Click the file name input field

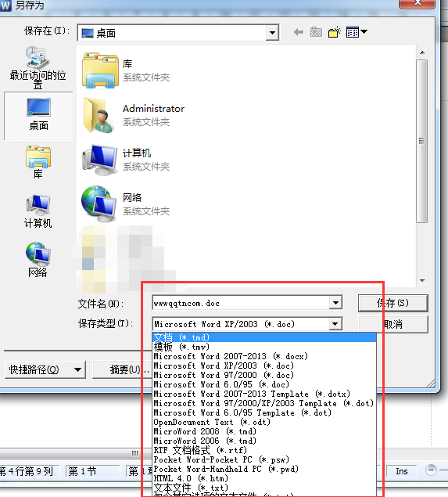pos(241,303)
